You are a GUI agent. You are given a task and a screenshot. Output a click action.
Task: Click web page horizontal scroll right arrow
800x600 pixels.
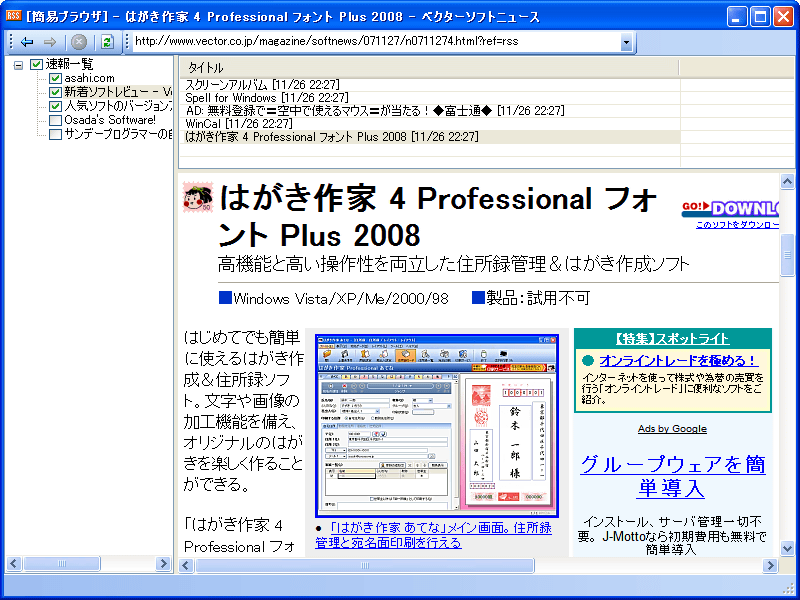pyautogui.click(x=770, y=565)
